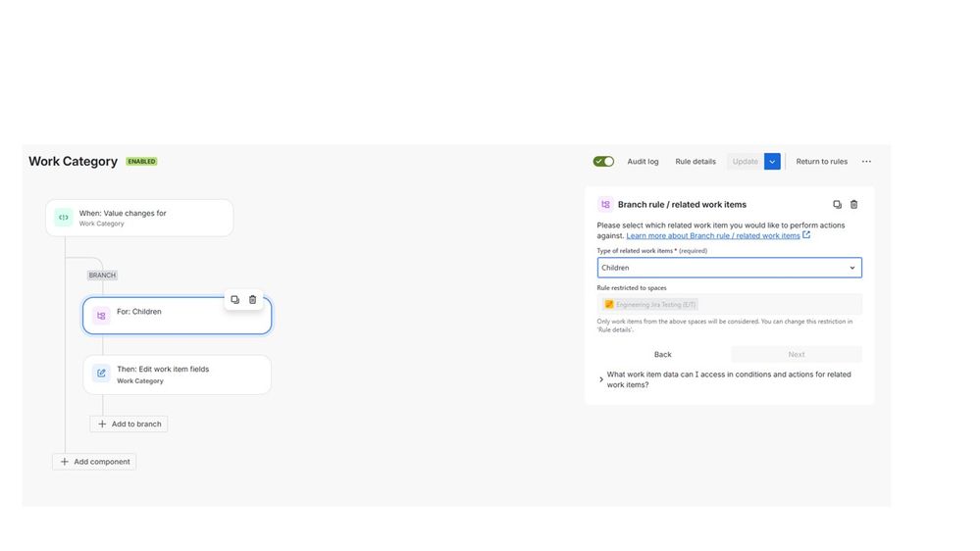Viewport: 980px width, 551px height.
Task: Click the greyed-out Update button
Action: point(745,161)
